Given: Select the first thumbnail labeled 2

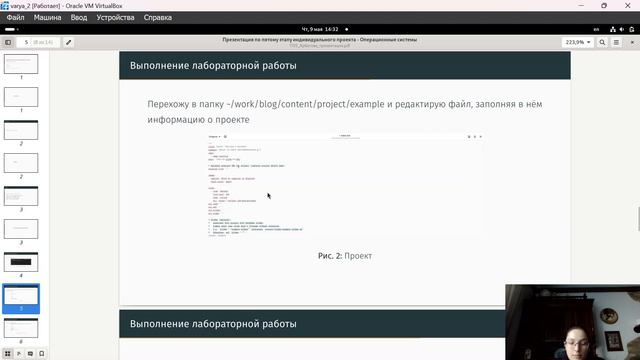Looking at the screenshot, I should click(21, 130).
